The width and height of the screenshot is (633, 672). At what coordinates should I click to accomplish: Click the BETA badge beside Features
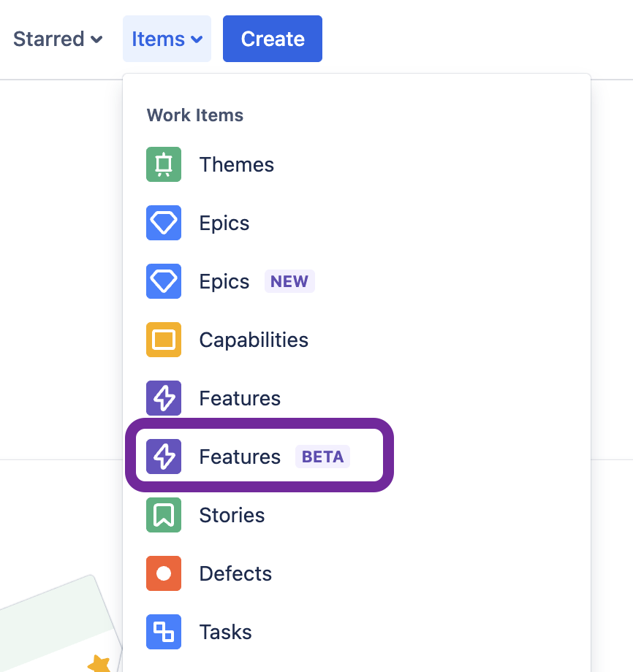pos(322,457)
